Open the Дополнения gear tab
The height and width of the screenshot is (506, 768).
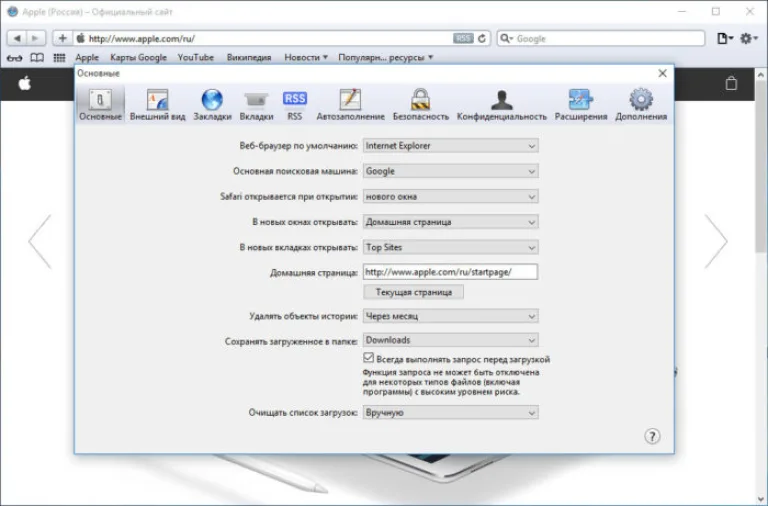pyautogui.click(x=641, y=104)
